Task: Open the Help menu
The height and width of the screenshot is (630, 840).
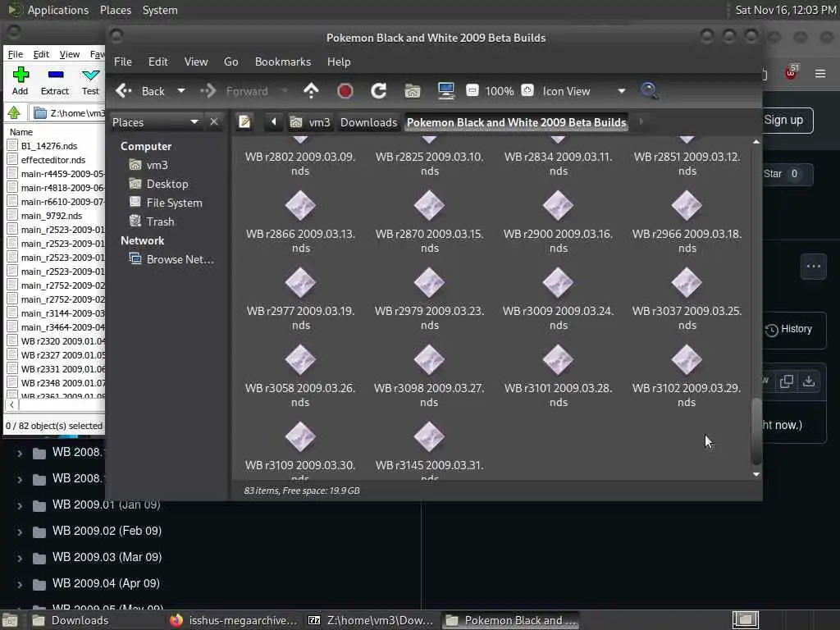Action: tap(339, 62)
